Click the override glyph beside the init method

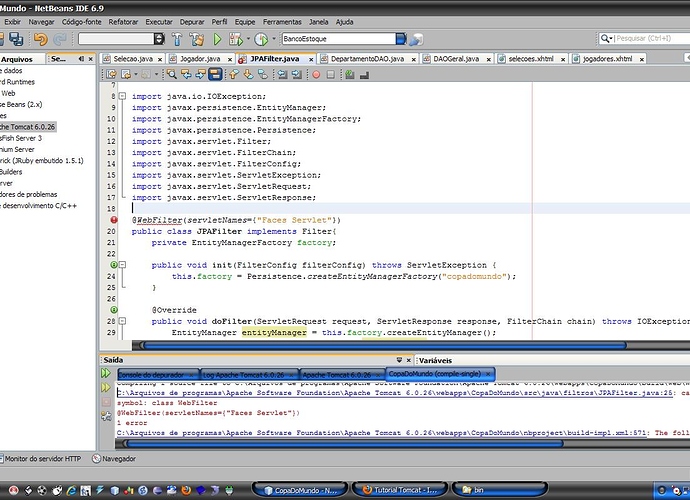(114, 264)
